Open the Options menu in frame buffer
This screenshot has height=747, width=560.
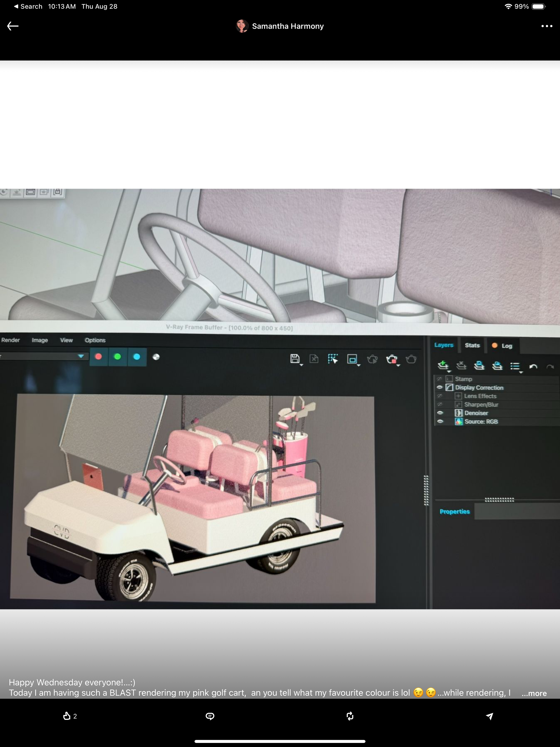pos(95,340)
